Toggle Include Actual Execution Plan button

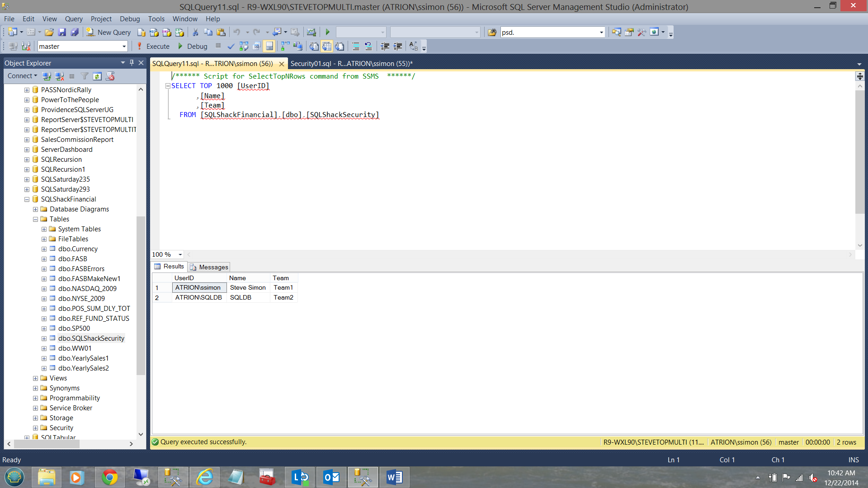[285, 46]
